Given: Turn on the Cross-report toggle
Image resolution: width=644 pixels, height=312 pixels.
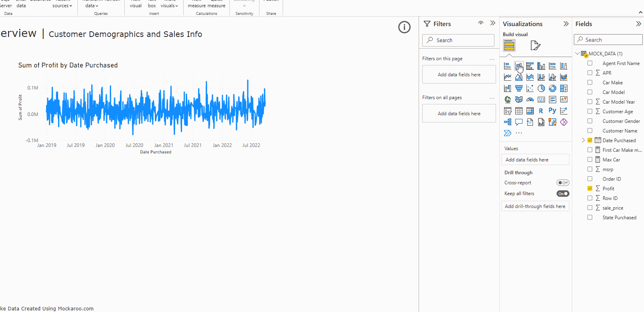Looking at the screenshot, I should [563, 183].
